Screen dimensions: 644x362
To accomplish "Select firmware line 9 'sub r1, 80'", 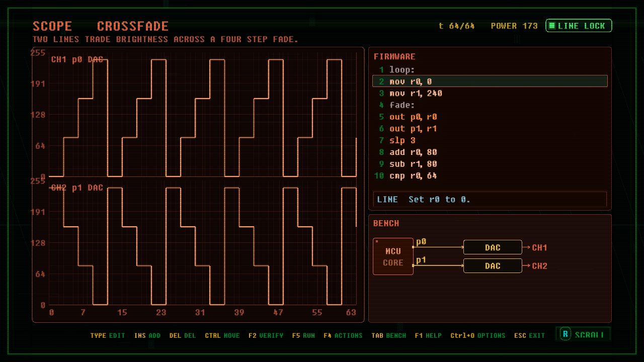I will (490, 164).
